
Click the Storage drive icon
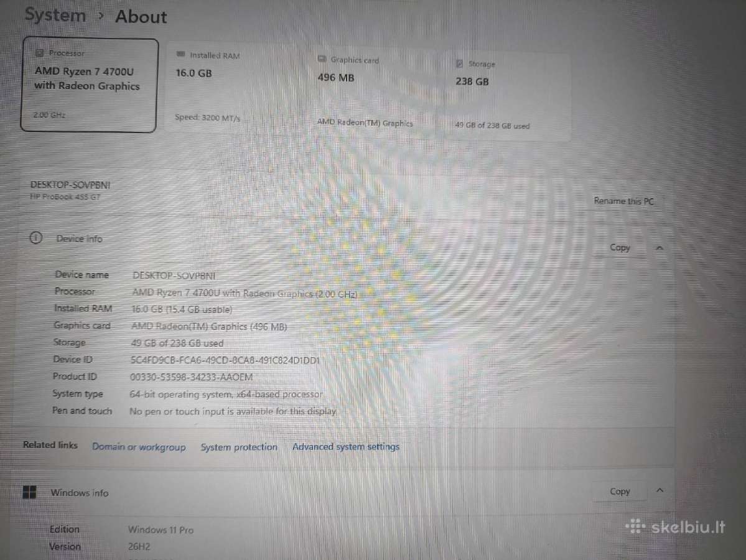[x=460, y=63]
